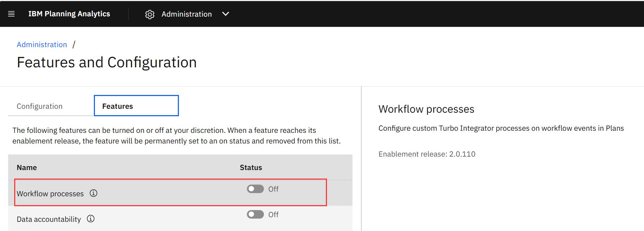Screen dimensions: 644x231
Task: Click the Off label beside Workflow processes
Action: click(x=273, y=189)
